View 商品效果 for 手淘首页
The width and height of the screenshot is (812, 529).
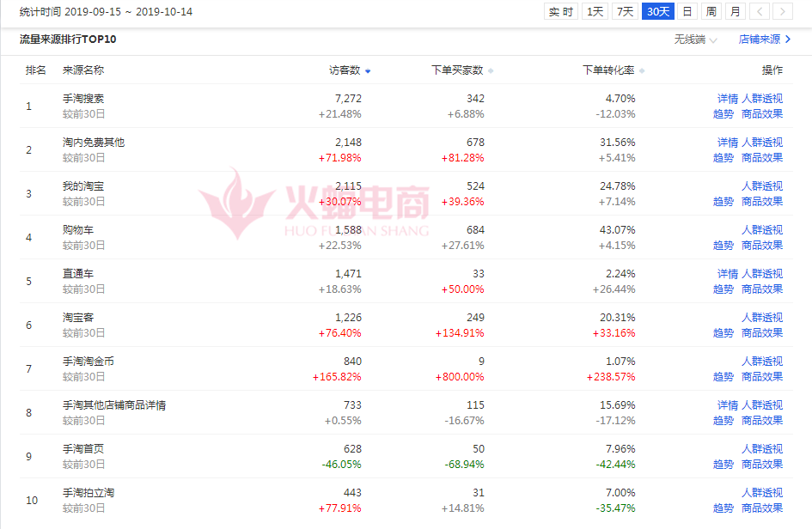(762, 465)
